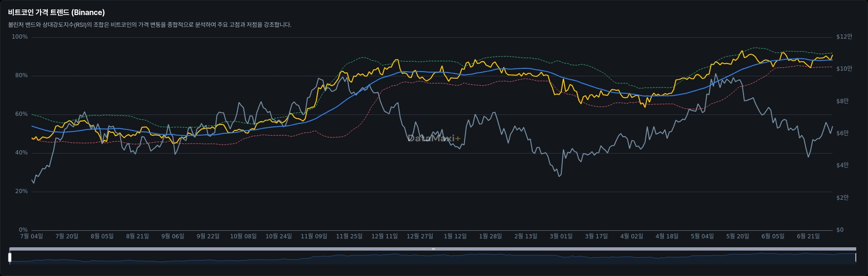Image resolution: width=868 pixels, height=276 pixels.
Task: Click the '9월 22일' date label
Action: tap(208, 236)
